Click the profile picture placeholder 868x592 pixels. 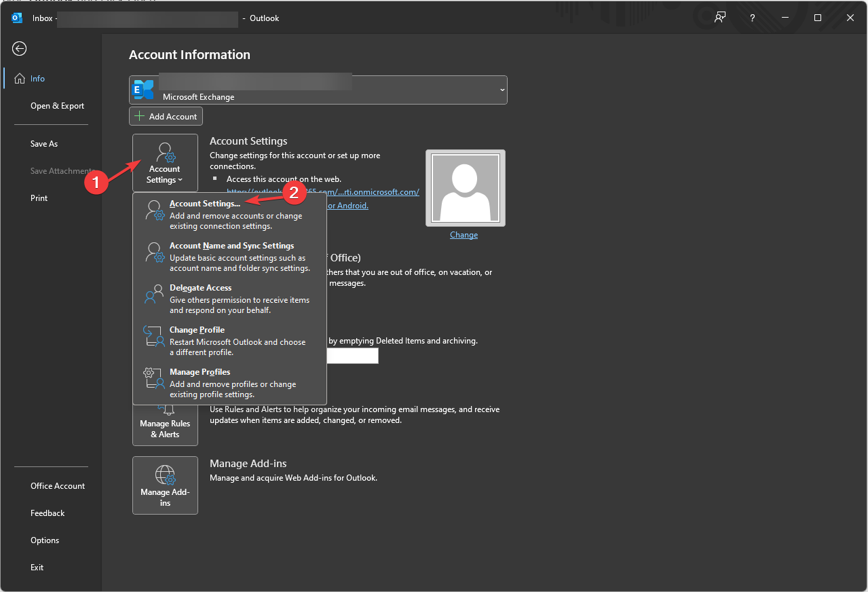(x=465, y=188)
